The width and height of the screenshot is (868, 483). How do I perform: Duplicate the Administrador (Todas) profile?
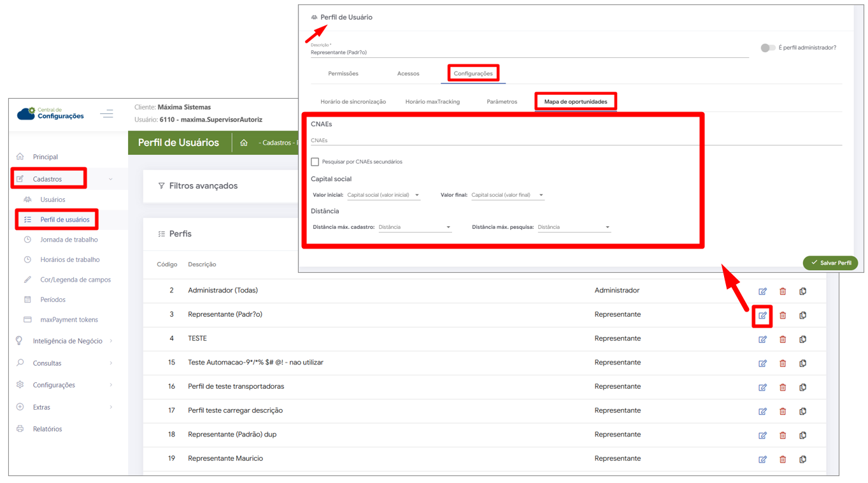802,291
